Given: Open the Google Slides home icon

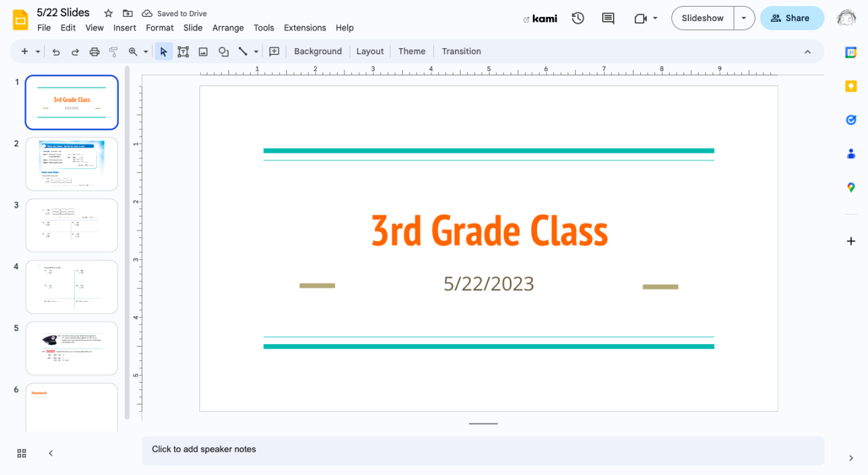Looking at the screenshot, I should point(20,20).
